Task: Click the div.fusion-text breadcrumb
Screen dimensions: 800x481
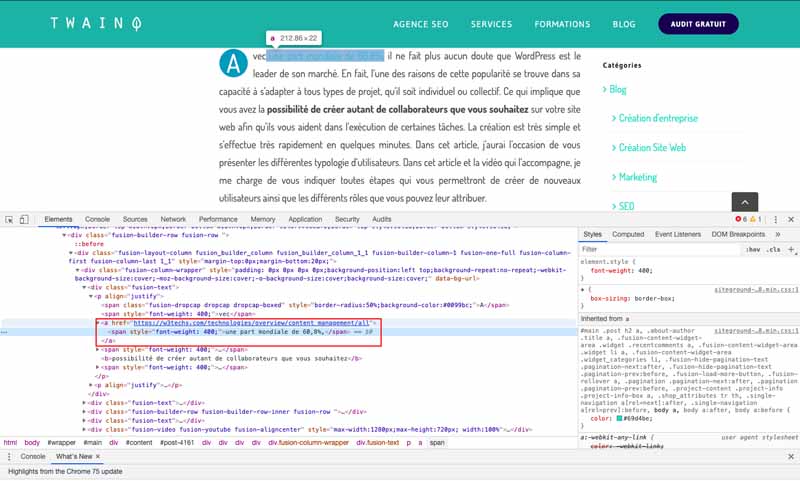Action: (378, 443)
